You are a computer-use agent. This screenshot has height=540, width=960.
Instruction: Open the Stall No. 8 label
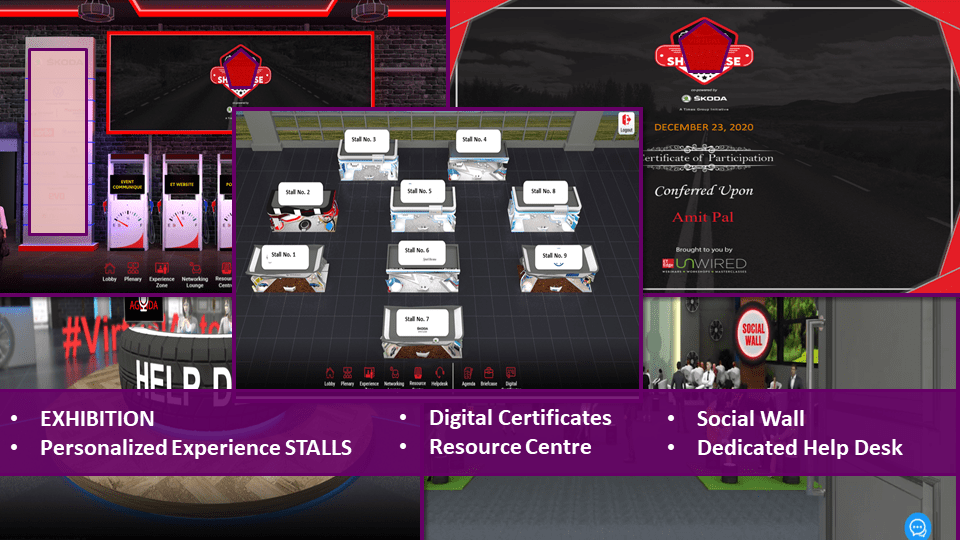(x=543, y=191)
